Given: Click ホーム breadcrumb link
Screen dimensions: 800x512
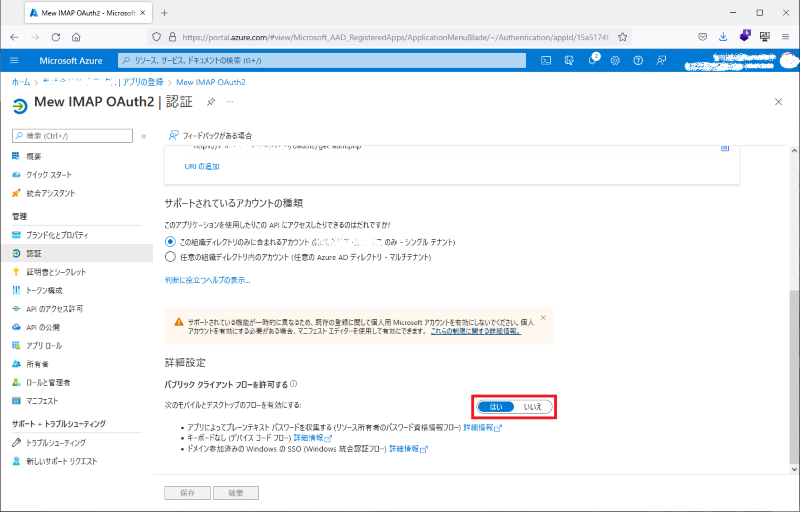Looking at the screenshot, I should click(21, 82).
